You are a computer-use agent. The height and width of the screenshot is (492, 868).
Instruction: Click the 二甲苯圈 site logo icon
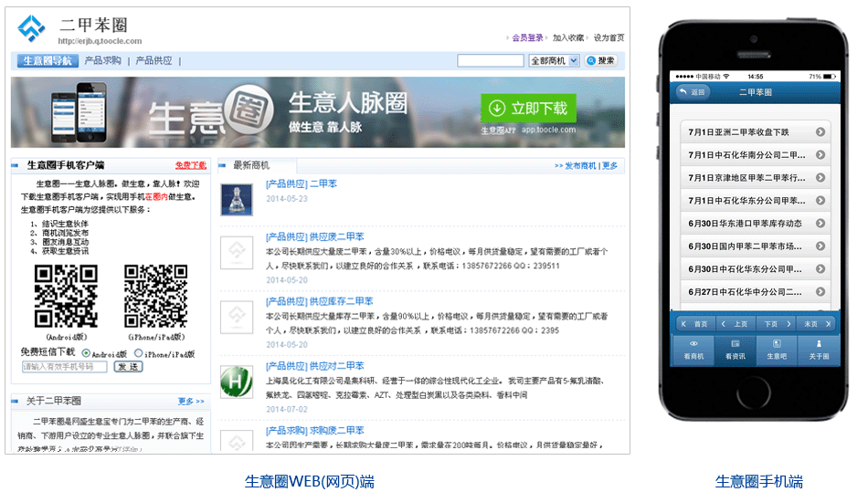click(31, 27)
